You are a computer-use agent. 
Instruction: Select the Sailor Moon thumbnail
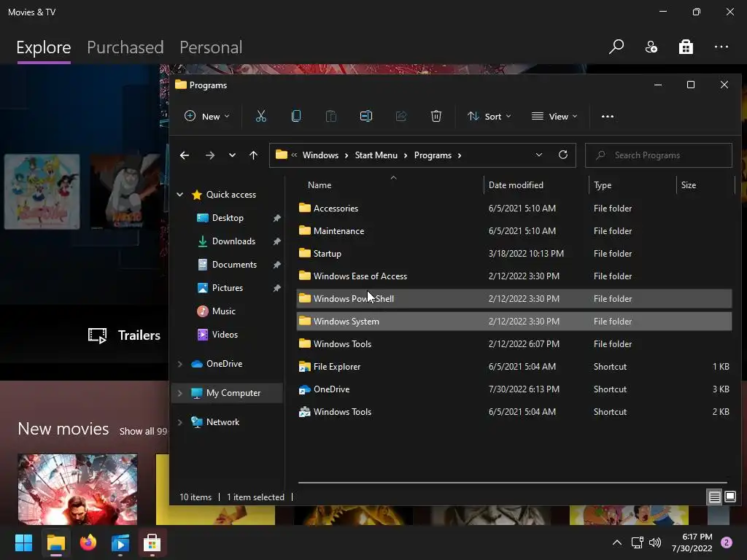42,192
